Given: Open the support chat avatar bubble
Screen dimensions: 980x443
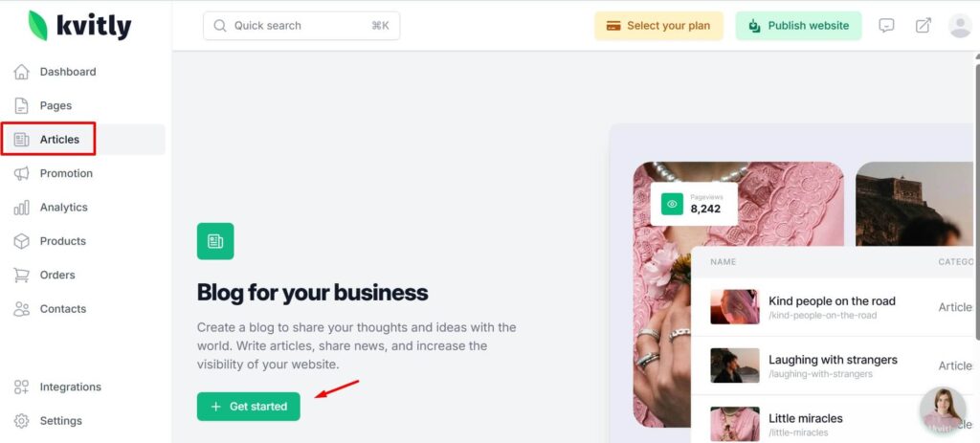Looking at the screenshot, I should (x=942, y=410).
